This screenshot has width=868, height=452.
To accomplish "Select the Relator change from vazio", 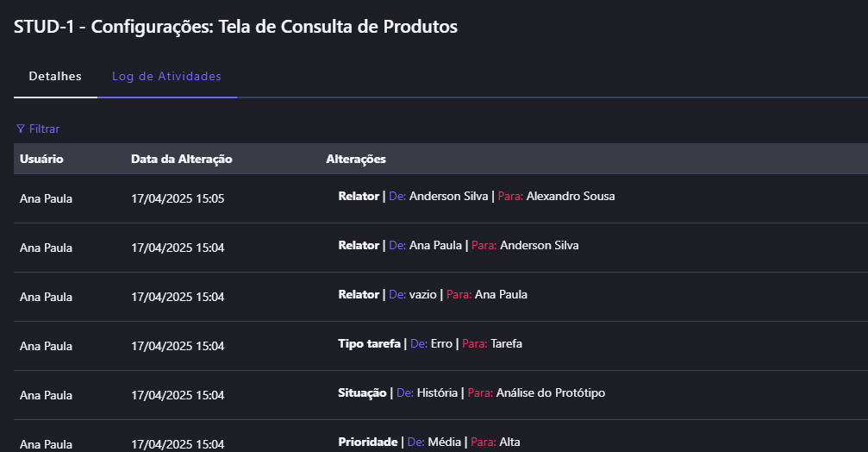I will [x=432, y=295].
